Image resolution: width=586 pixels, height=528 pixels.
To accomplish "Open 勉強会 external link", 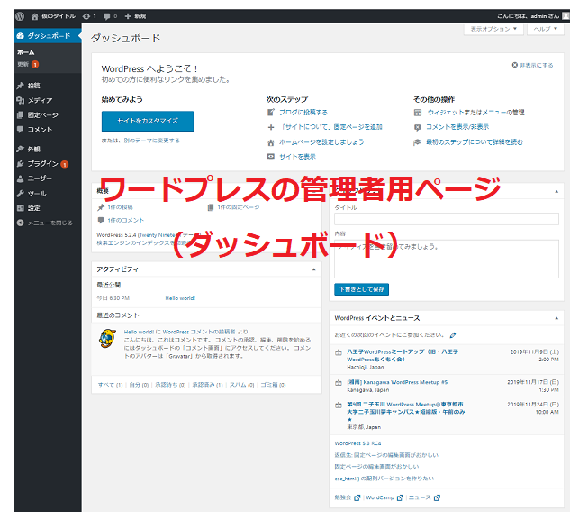I will pos(347,498).
